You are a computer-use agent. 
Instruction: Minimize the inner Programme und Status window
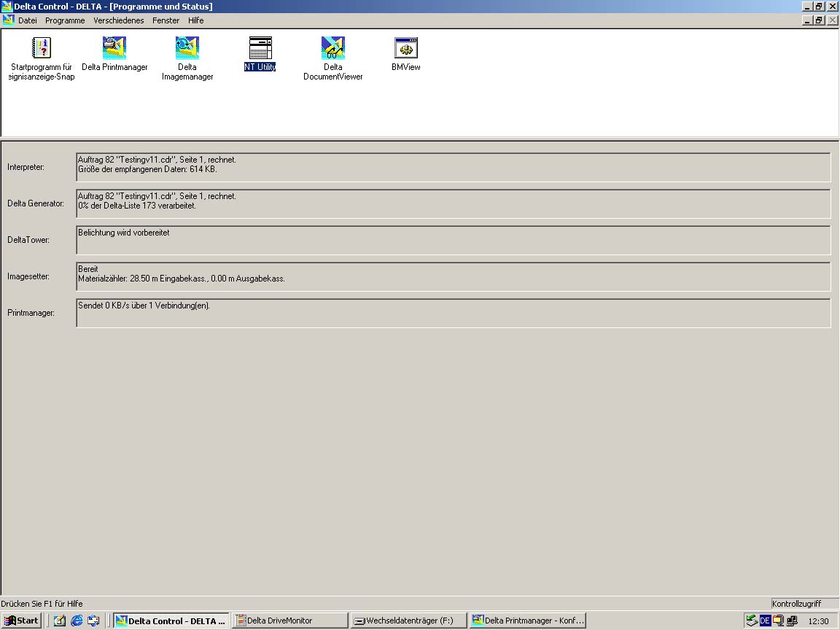(807, 20)
